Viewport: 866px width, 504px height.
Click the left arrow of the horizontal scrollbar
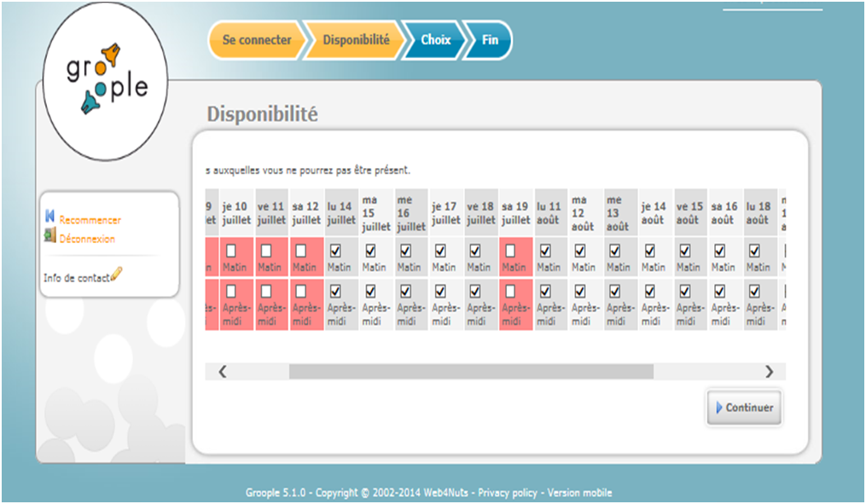tap(223, 372)
